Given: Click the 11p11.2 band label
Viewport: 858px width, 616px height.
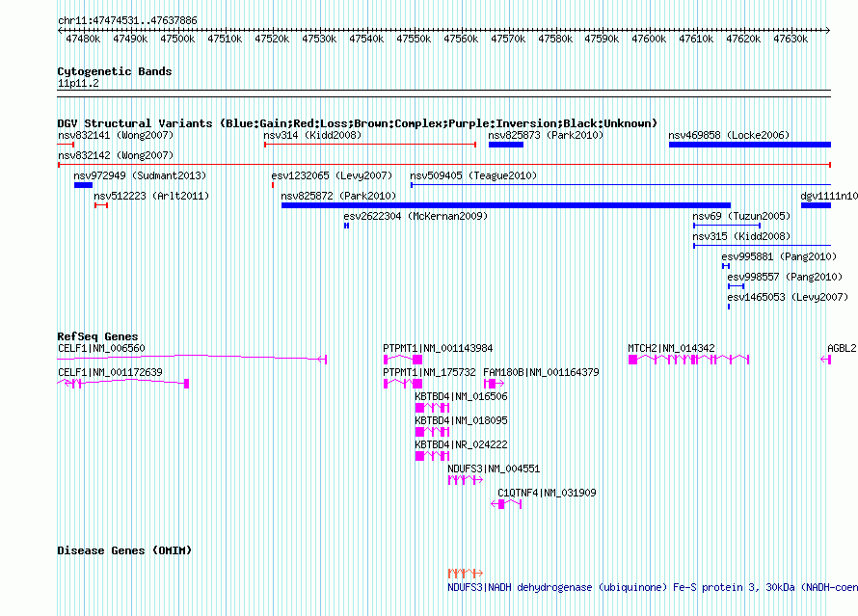Looking at the screenshot, I should coord(78,83).
